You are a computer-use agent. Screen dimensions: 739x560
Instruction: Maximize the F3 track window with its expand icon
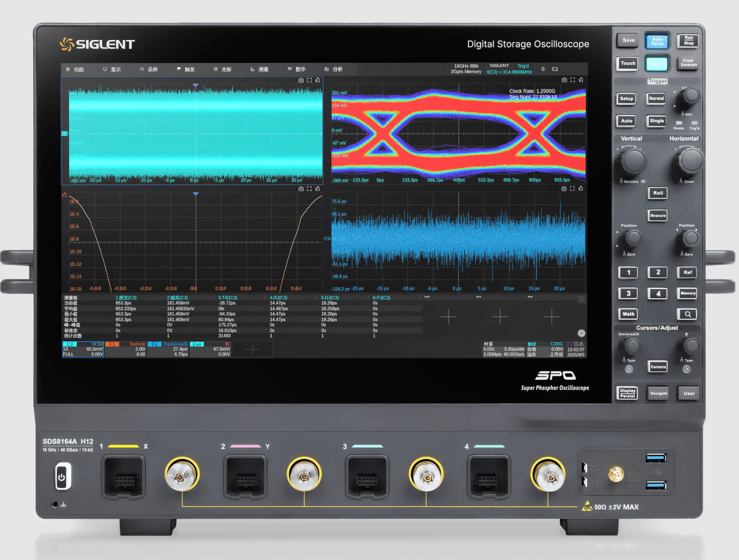573,189
